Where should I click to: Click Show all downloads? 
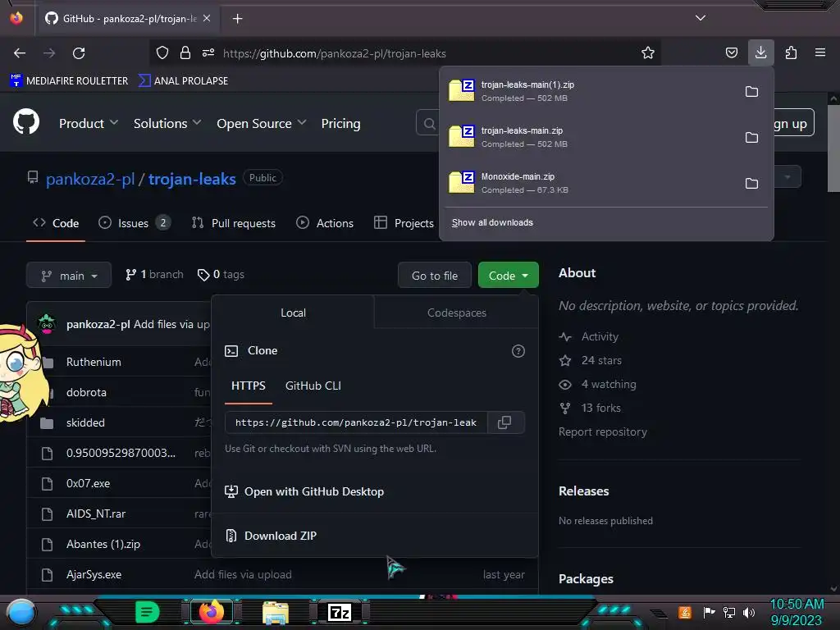(x=492, y=222)
